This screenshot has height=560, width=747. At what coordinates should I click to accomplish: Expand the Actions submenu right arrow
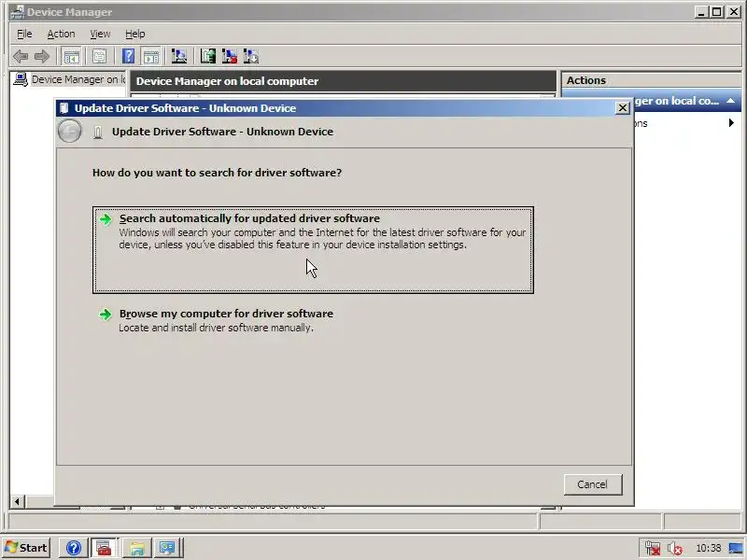pyautogui.click(x=732, y=123)
